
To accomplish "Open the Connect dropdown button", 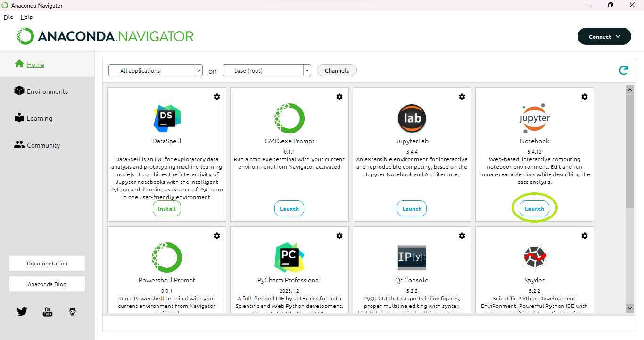I will pyautogui.click(x=604, y=37).
